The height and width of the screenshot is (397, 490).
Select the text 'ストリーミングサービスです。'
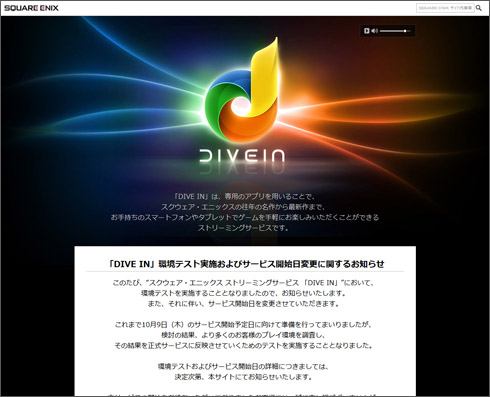click(243, 228)
